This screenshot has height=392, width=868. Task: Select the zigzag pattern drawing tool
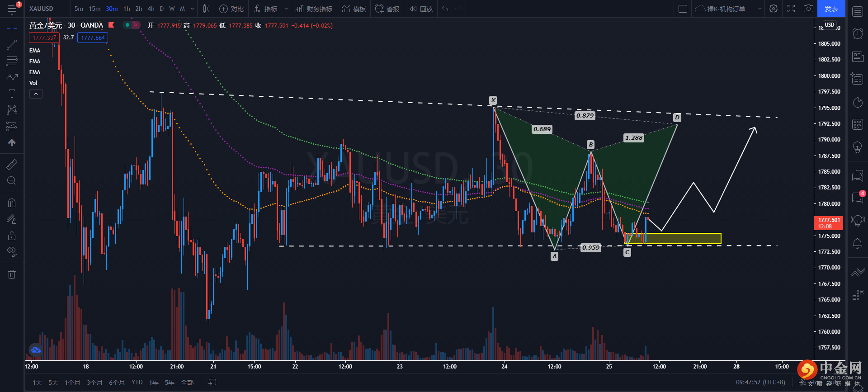pos(12,77)
